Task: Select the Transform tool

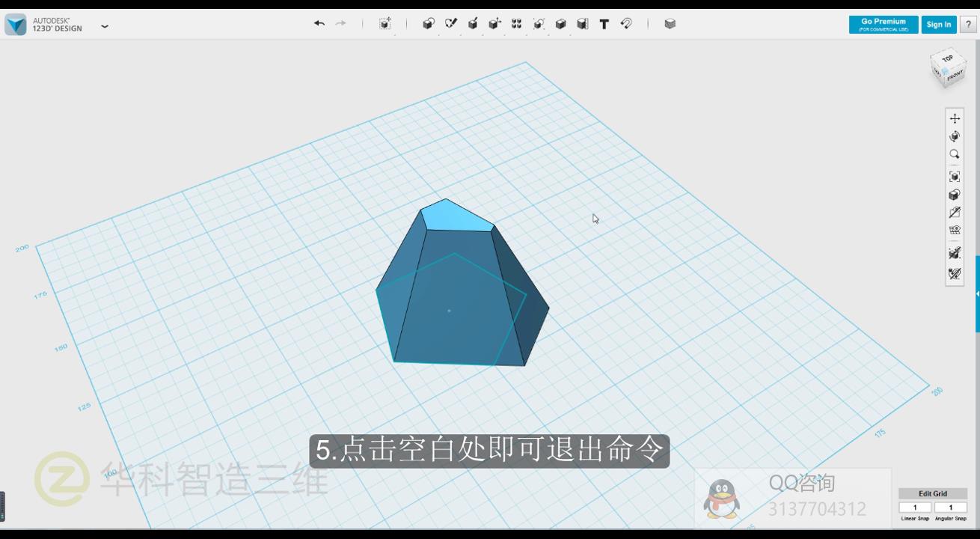Action: coord(385,24)
